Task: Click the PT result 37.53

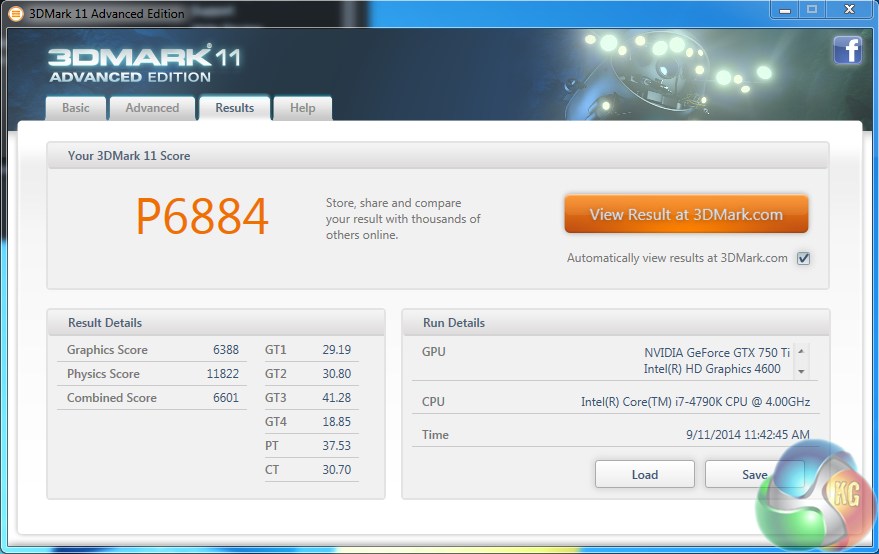Action: [336, 446]
